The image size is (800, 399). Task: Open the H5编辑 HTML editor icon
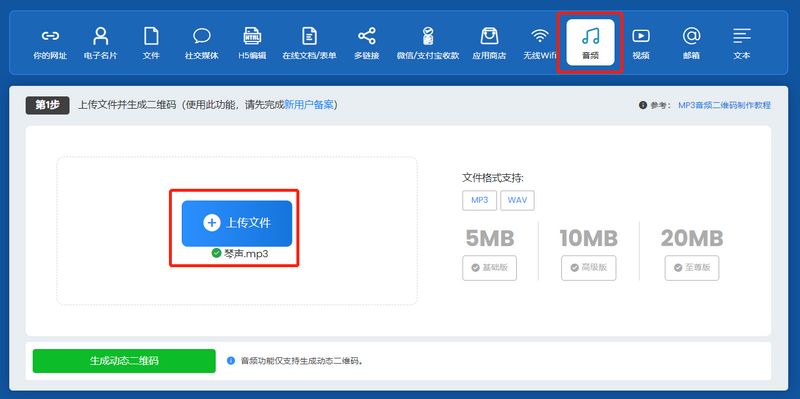[252, 36]
